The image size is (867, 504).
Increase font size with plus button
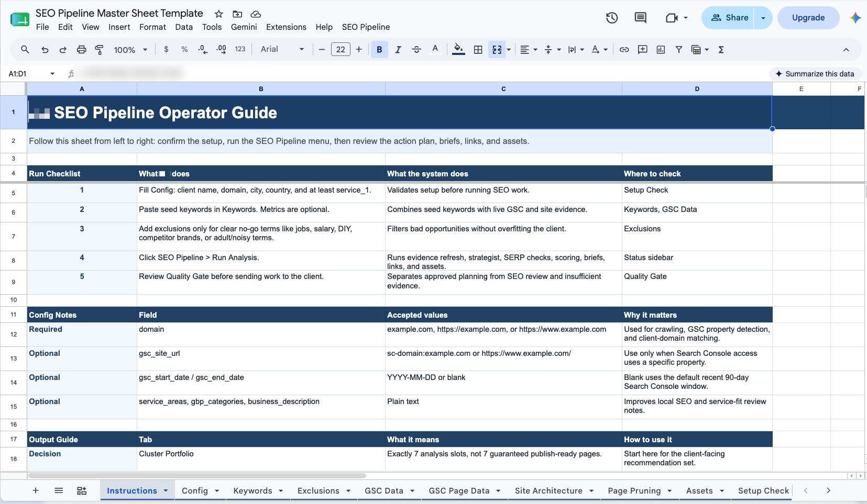359,49
